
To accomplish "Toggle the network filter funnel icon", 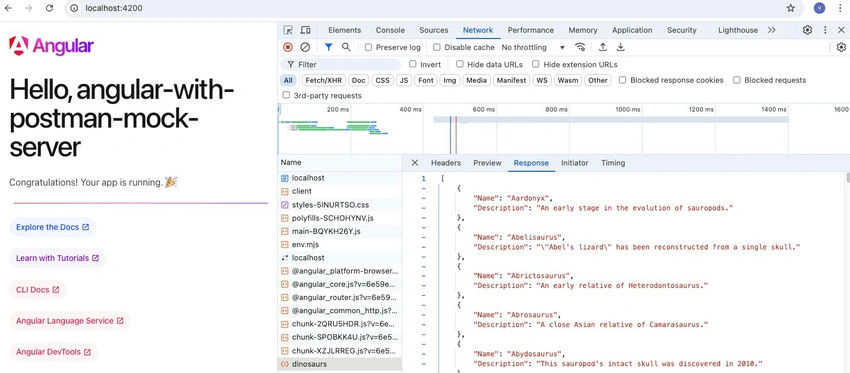I will [x=329, y=48].
